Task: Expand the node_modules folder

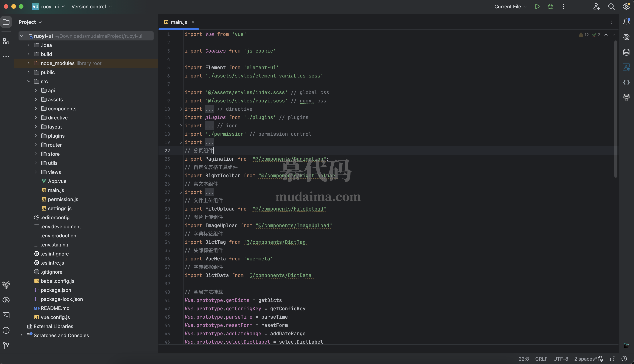Action: (x=29, y=63)
